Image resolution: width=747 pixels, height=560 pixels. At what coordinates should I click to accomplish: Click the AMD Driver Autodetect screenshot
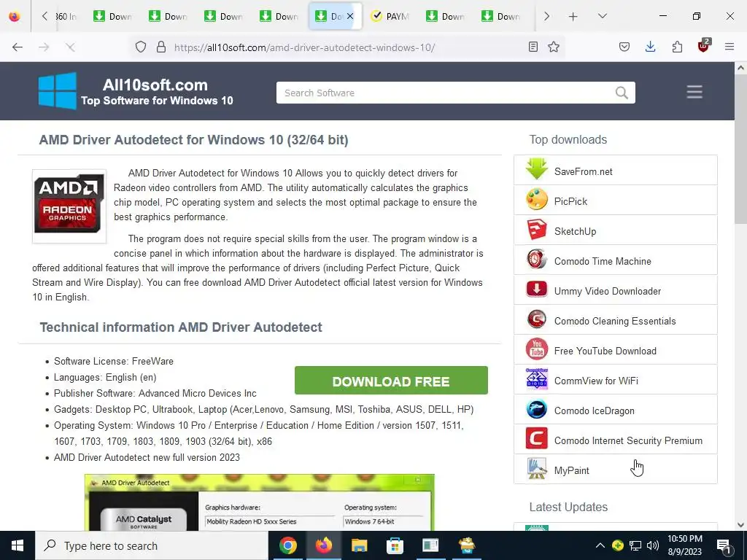point(259,502)
